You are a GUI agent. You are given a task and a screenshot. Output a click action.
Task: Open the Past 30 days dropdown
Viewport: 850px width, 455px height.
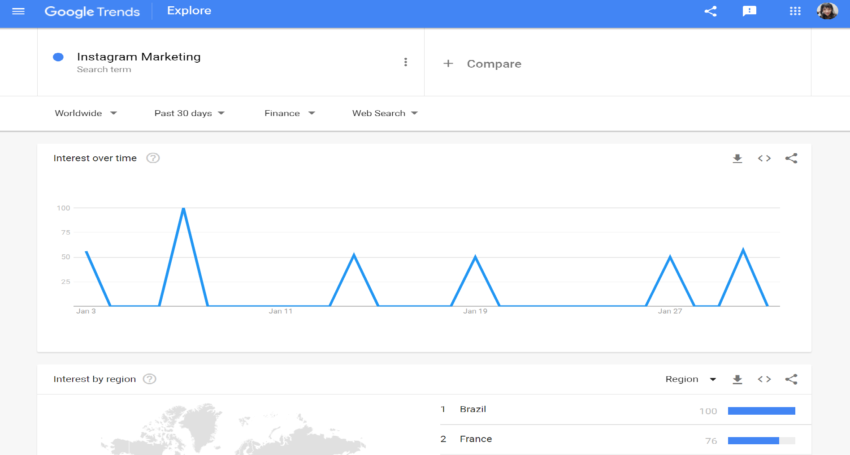pyautogui.click(x=189, y=113)
